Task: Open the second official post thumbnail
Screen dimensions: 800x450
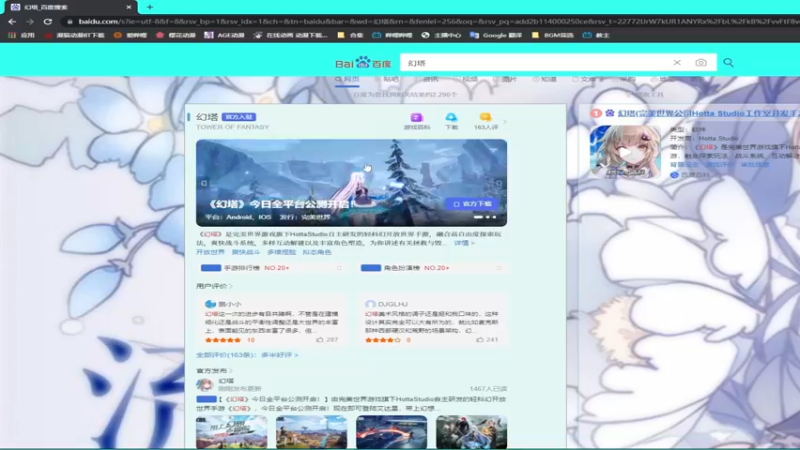Action: click(312, 432)
